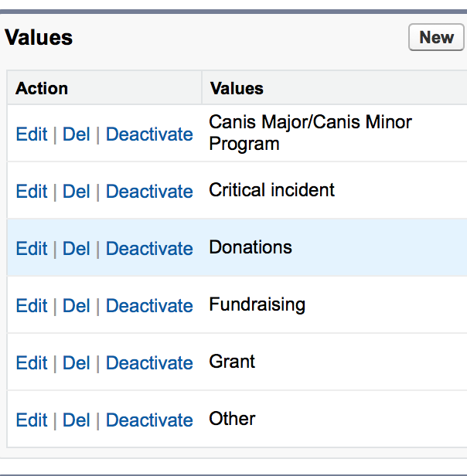Viewport: 467px width, 476px height.
Task: Edit the Fundraising value
Action: click(32, 306)
